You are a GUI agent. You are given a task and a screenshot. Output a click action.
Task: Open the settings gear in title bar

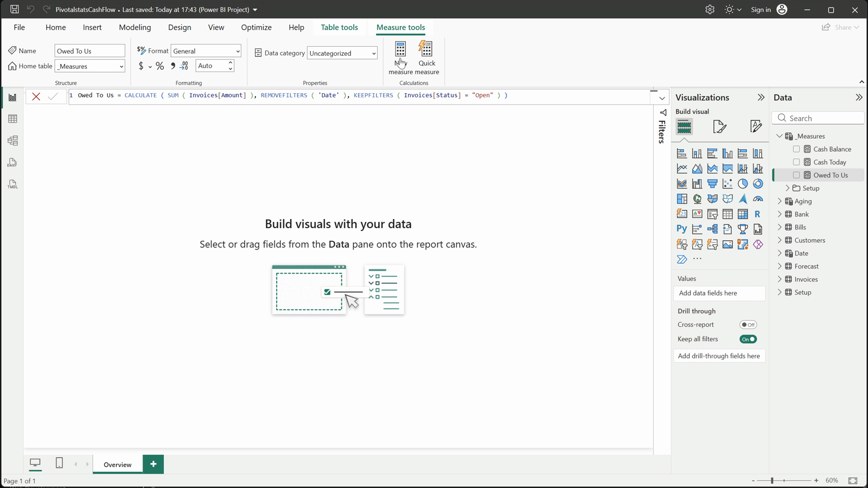click(710, 9)
